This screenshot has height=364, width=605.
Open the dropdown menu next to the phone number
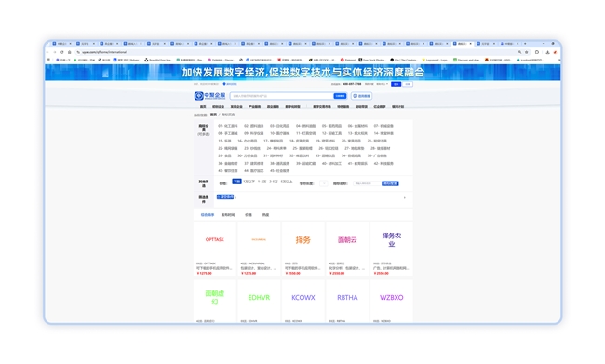pyautogui.click(x=382, y=84)
